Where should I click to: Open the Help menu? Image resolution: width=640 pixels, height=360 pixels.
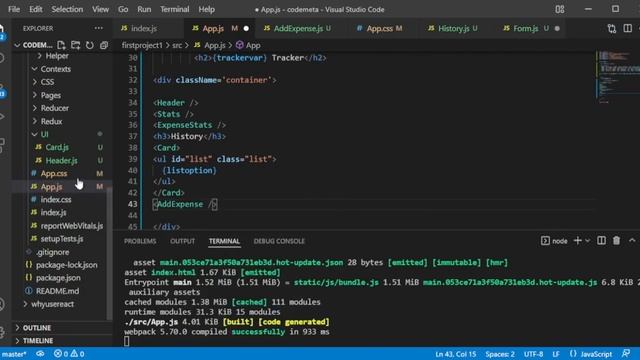point(207,9)
